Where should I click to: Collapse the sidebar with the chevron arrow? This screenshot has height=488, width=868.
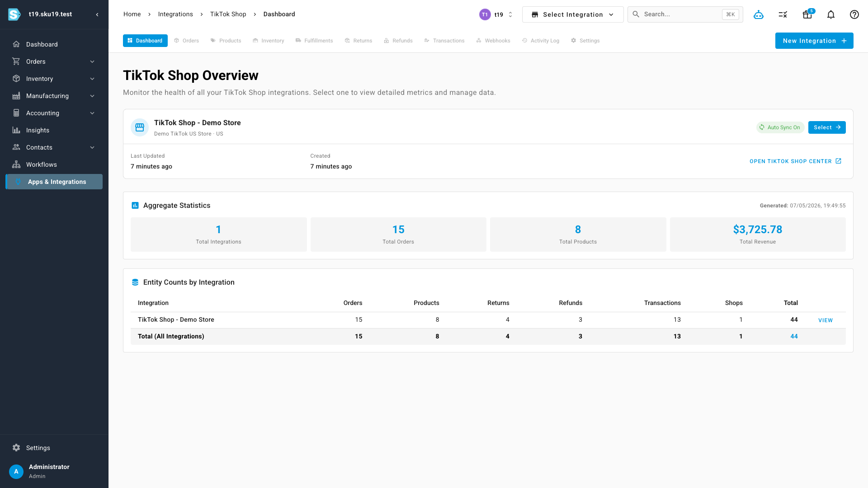pyautogui.click(x=97, y=14)
